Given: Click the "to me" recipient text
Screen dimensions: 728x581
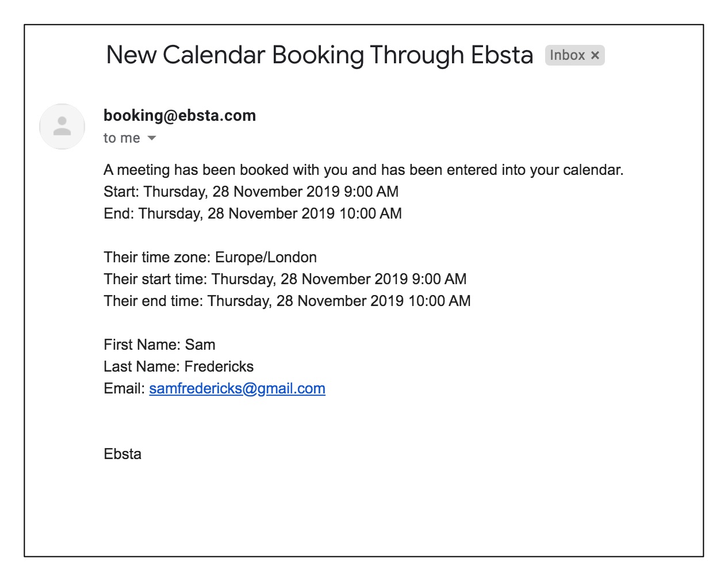Looking at the screenshot, I should point(122,138).
